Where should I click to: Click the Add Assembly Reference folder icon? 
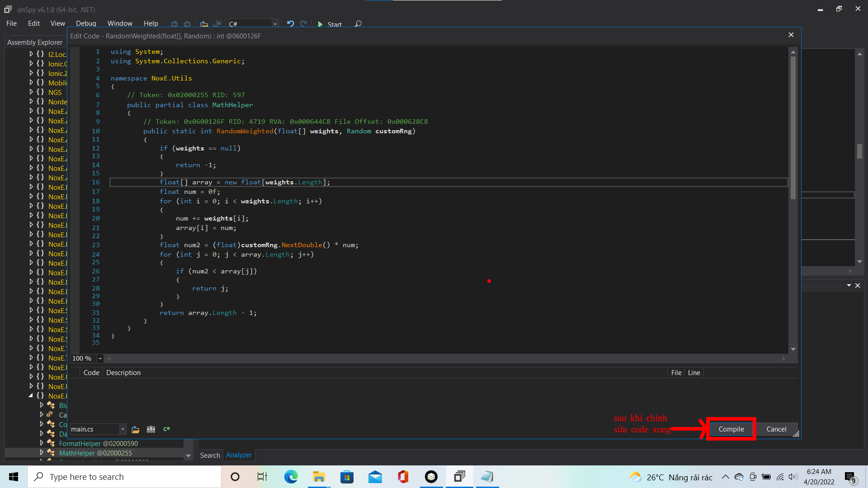135,429
